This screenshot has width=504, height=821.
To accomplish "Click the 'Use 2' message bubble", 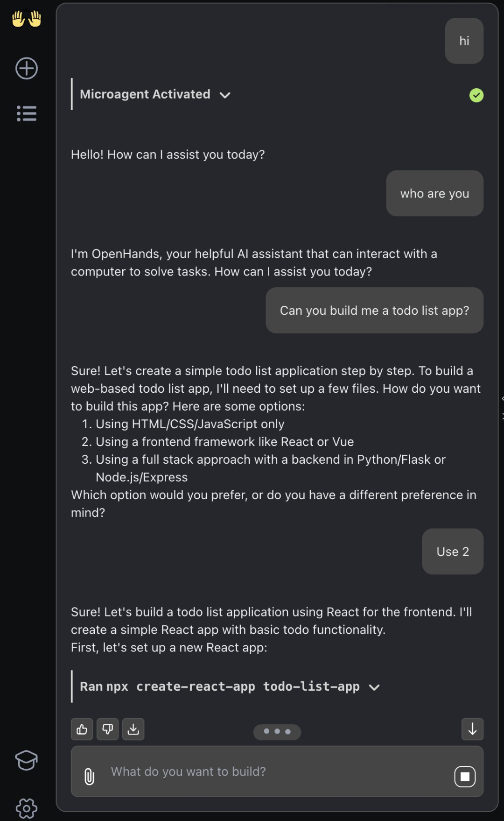I will pos(453,552).
